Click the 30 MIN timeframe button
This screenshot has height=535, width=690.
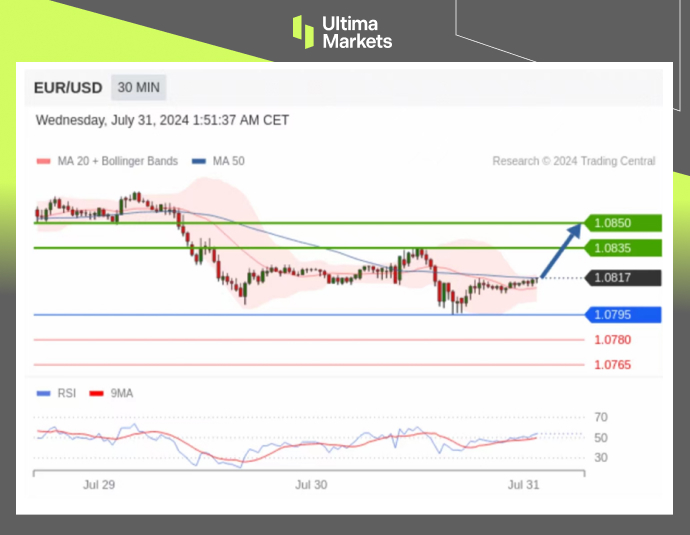(139, 87)
